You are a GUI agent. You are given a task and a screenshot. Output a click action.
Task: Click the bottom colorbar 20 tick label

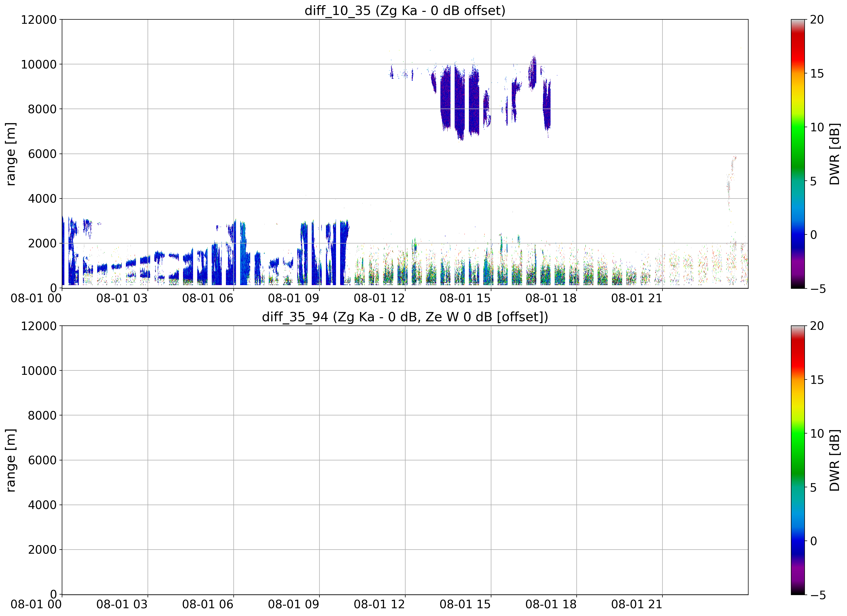tap(817, 326)
